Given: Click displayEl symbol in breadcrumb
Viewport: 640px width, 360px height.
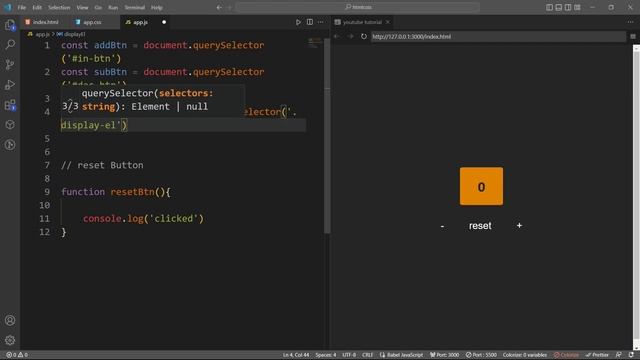Looking at the screenshot, I should tap(71, 34).
